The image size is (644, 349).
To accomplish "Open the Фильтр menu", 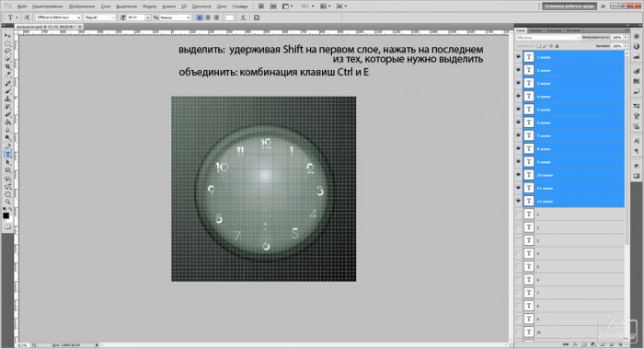I will 149,6.
